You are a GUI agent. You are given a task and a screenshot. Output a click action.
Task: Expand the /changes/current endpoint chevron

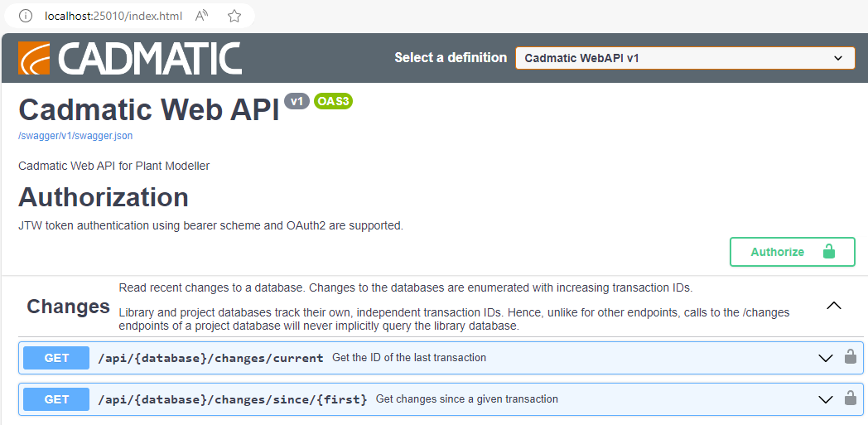pyautogui.click(x=825, y=358)
